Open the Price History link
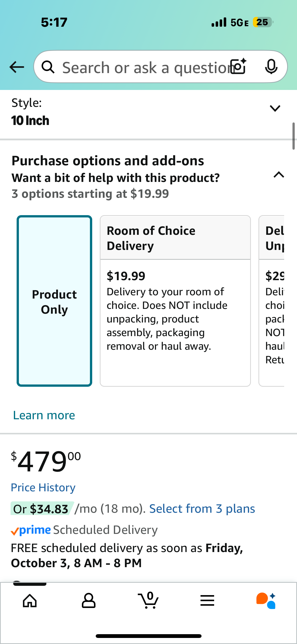This screenshot has width=297, height=644. point(43,488)
